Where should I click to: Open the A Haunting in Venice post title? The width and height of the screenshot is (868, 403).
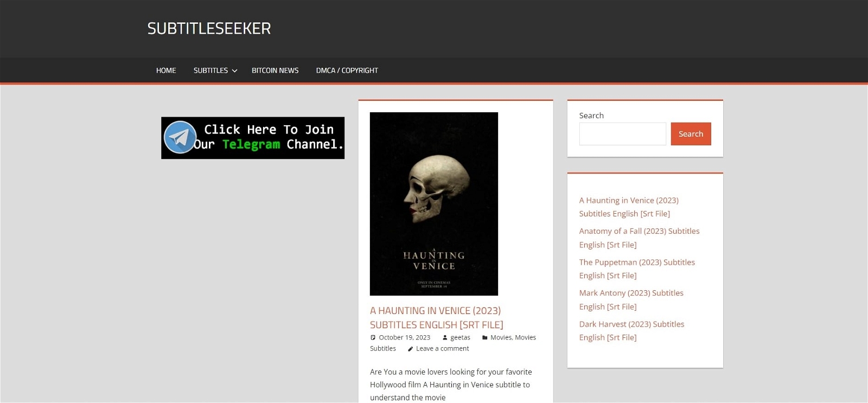point(436,317)
